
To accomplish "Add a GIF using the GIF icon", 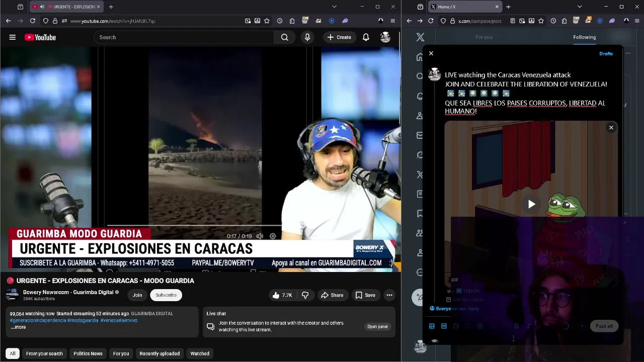I will [444, 326].
